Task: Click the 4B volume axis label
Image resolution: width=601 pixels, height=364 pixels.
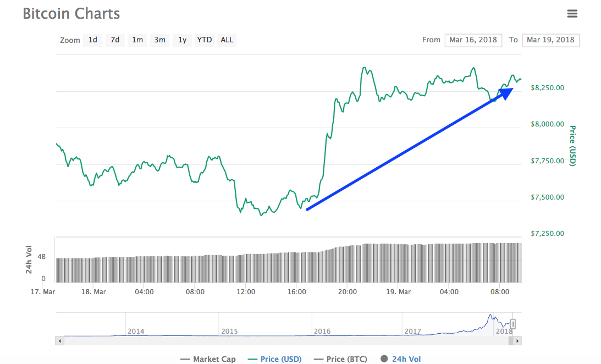Action: click(41, 256)
